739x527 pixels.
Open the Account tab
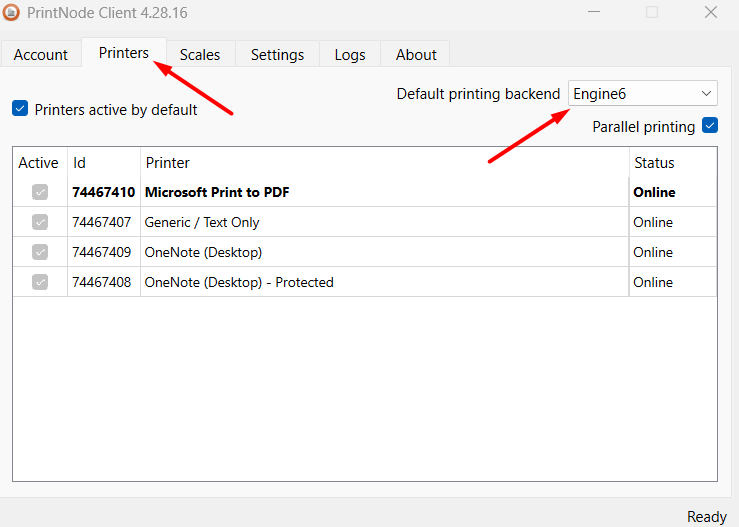[x=41, y=55]
